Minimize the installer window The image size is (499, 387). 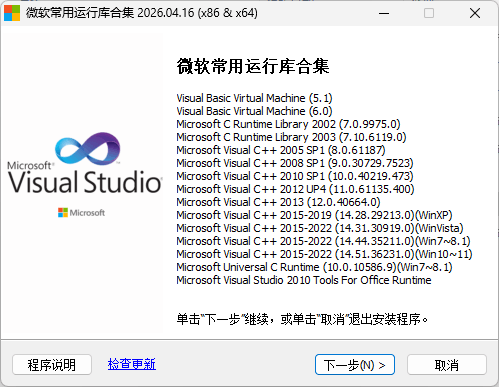(384, 13)
